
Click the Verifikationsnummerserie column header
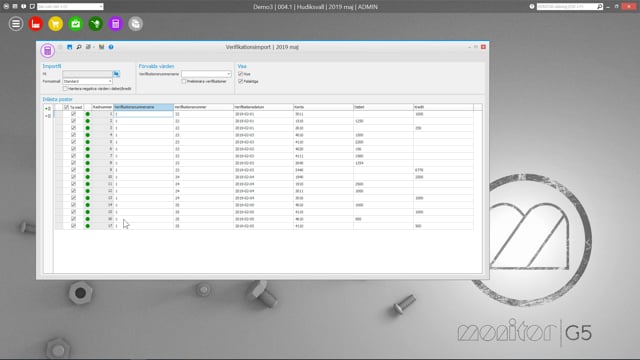click(x=143, y=107)
